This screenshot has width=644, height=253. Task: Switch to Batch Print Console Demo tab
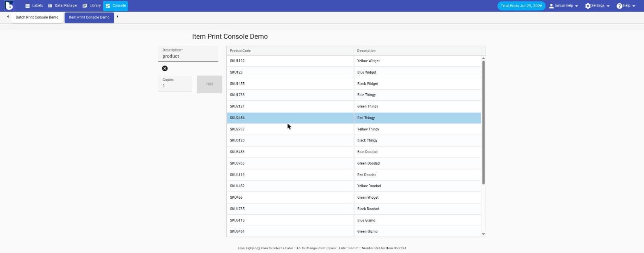click(x=37, y=17)
